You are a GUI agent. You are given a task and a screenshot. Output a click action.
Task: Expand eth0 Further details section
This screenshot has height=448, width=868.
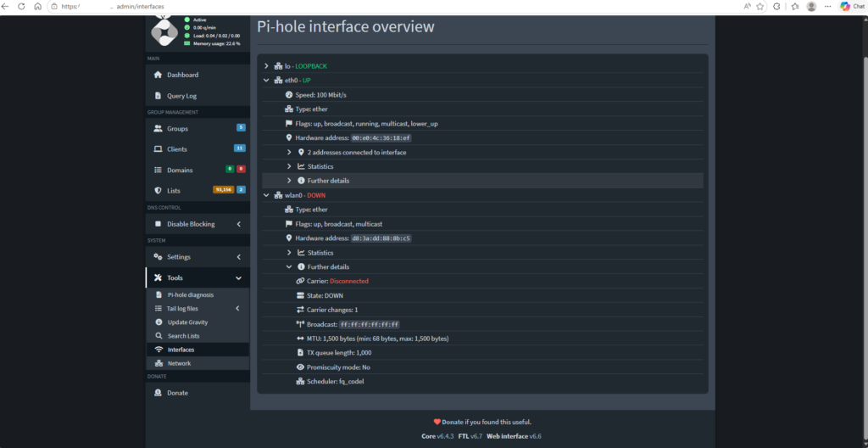coord(289,181)
